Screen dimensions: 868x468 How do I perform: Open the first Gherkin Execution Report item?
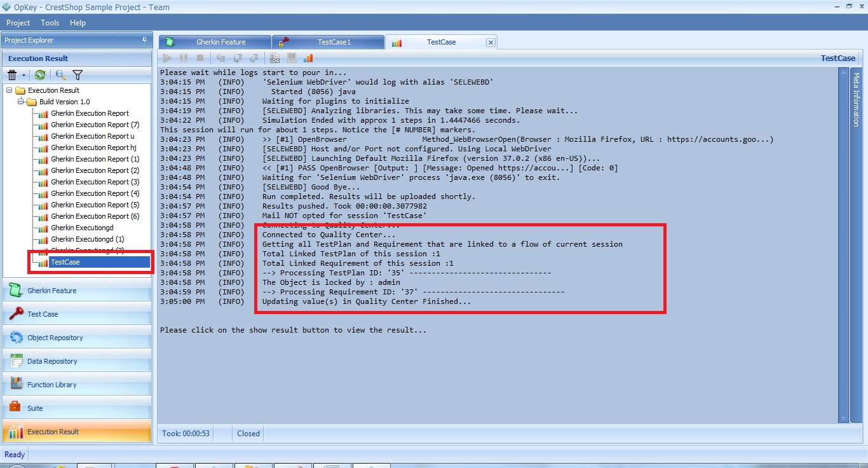[x=90, y=113]
